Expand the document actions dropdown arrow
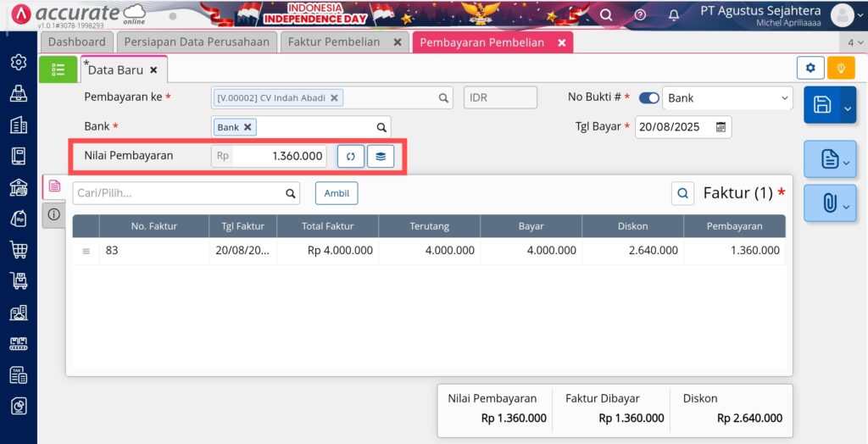The height and width of the screenshot is (444, 868). (847, 162)
